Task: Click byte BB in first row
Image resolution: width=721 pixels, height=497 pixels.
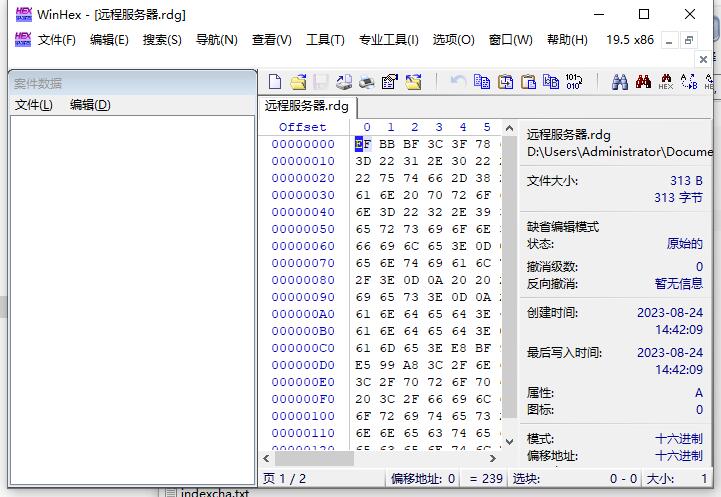Action: click(387, 144)
